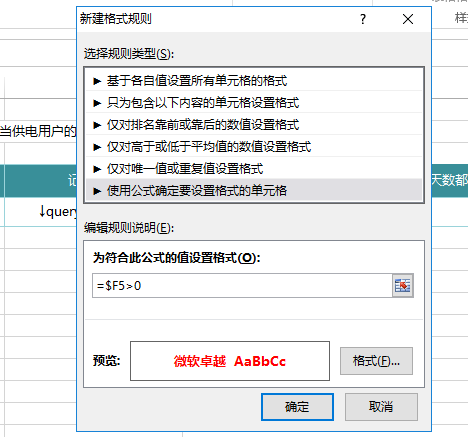Pick 仅对唯一值或重复值设置格式 rule type
The height and width of the screenshot is (437, 468).
pos(254,169)
